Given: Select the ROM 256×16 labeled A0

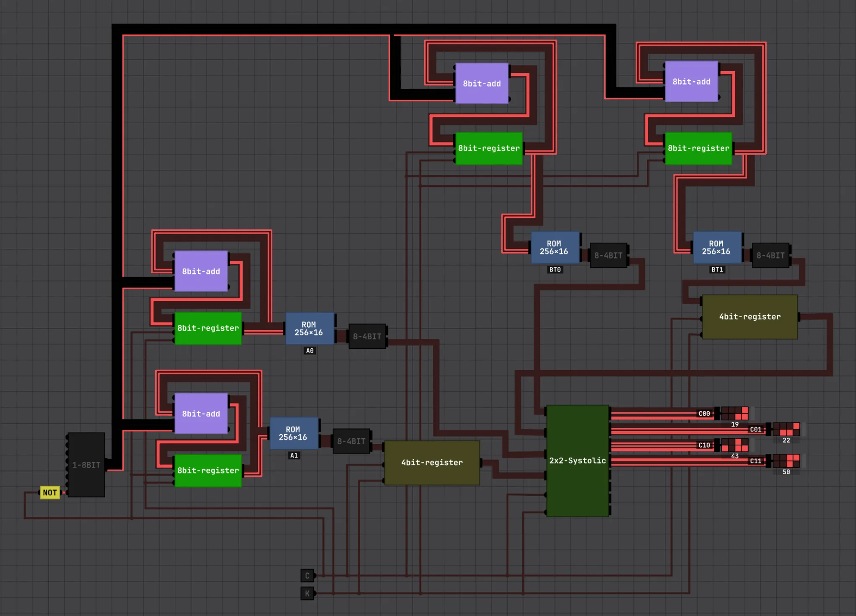Looking at the screenshot, I should point(310,329).
